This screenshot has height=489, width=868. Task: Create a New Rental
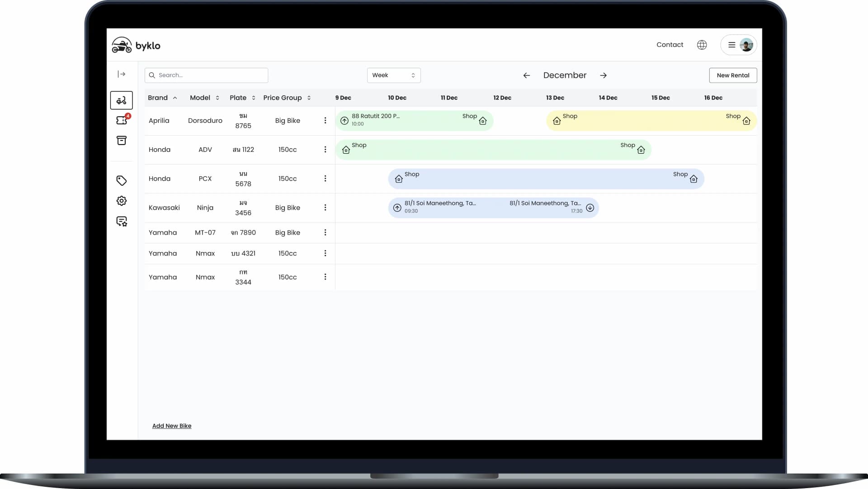point(733,75)
